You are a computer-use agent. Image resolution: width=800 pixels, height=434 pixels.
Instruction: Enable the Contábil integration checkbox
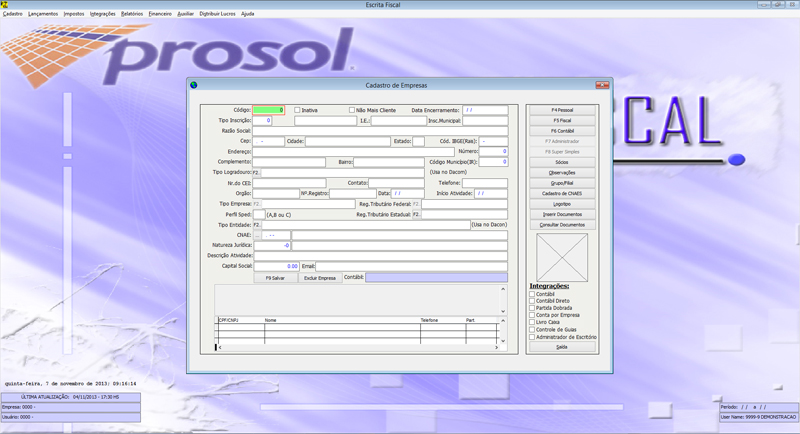point(532,294)
